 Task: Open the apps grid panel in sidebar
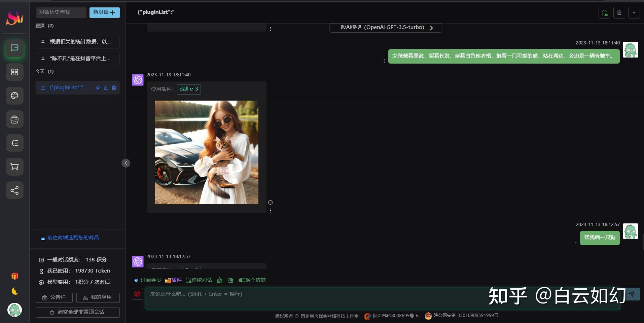point(14,72)
